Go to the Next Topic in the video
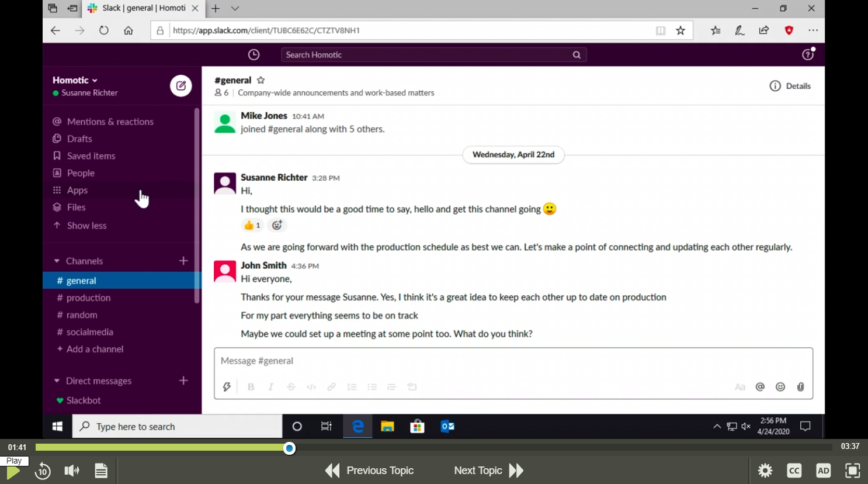Image resolution: width=868 pixels, height=484 pixels. click(478, 471)
